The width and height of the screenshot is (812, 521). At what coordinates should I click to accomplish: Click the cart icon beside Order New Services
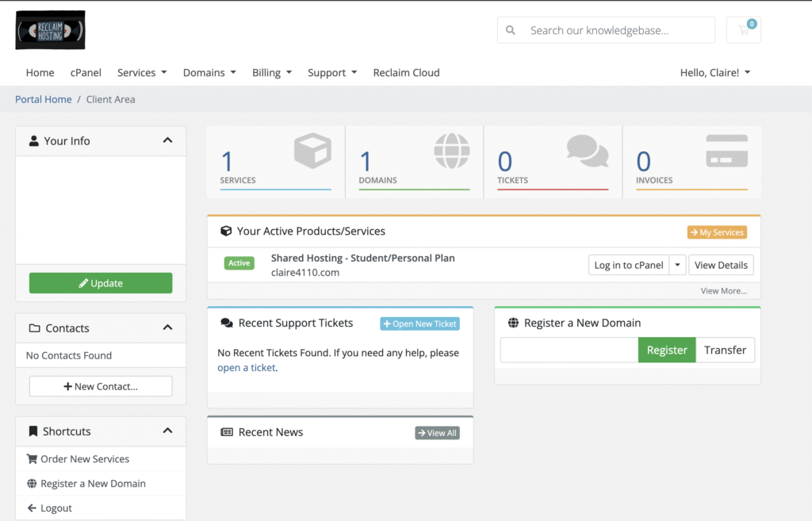32,459
